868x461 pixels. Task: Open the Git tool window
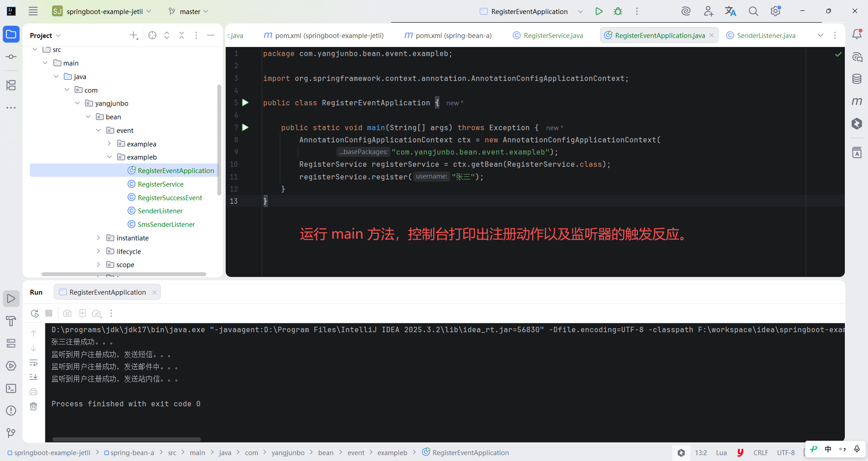tap(11, 433)
